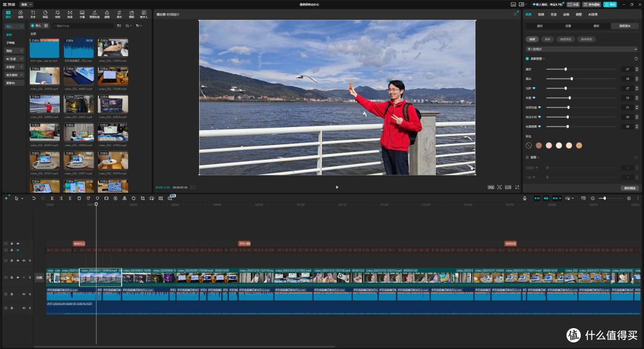644x349 pixels.
Task: Toggle the skin beautify checkbox
Action: 527,59
